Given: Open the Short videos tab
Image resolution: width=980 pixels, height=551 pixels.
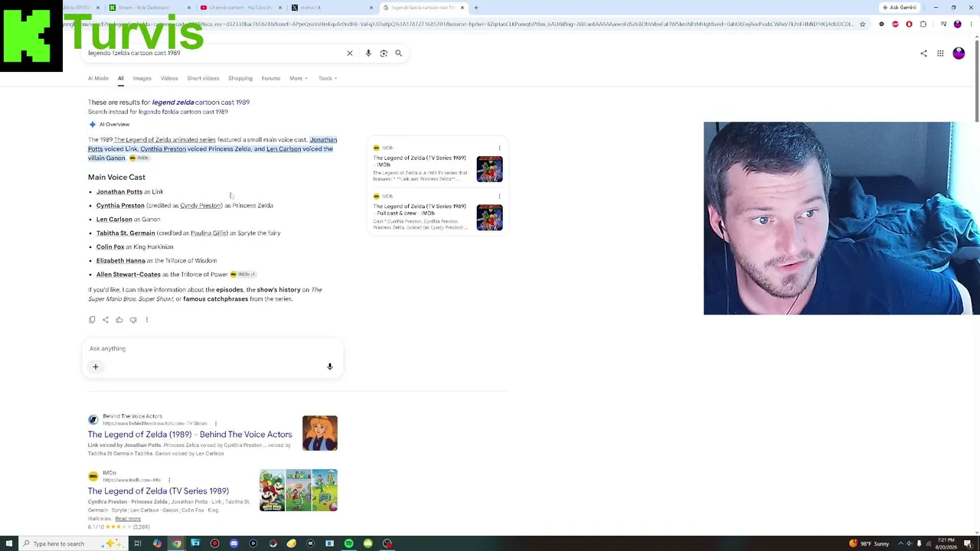Looking at the screenshot, I should click(203, 78).
